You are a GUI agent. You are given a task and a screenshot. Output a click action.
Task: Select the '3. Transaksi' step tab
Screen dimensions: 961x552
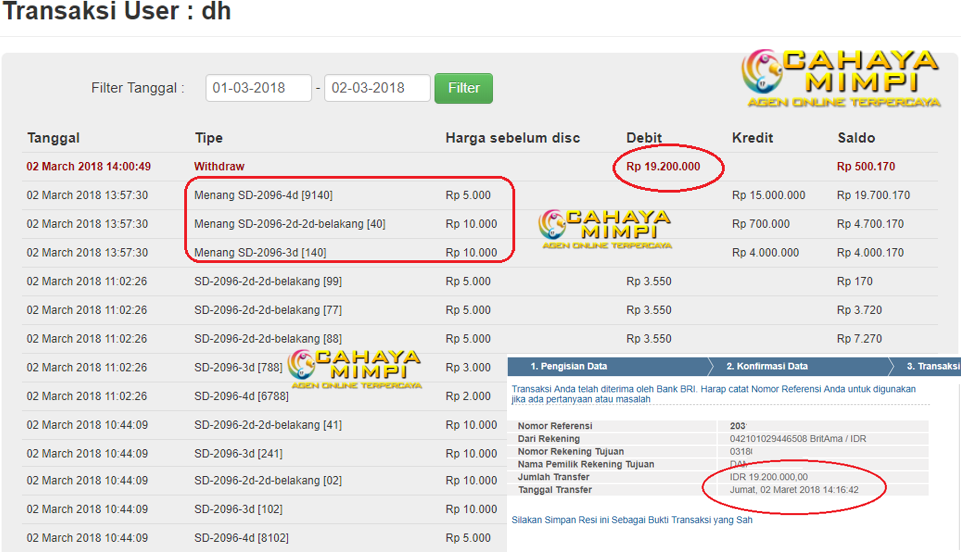tap(932, 366)
